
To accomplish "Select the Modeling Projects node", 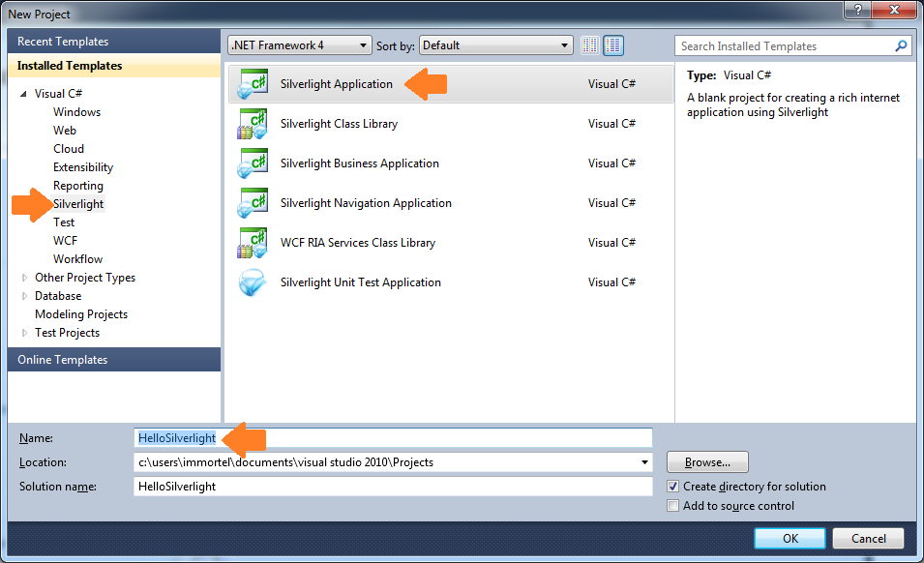I will [x=81, y=313].
